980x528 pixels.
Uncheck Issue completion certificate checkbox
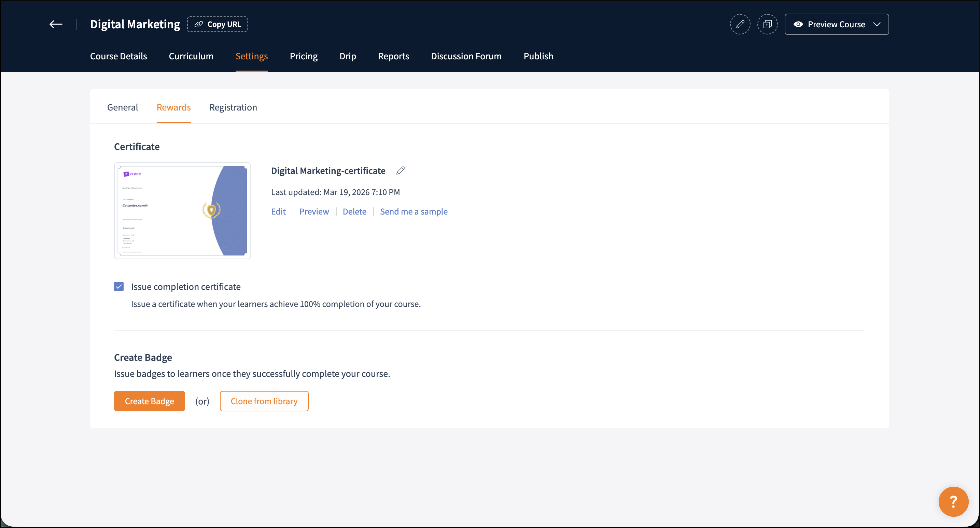119,287
